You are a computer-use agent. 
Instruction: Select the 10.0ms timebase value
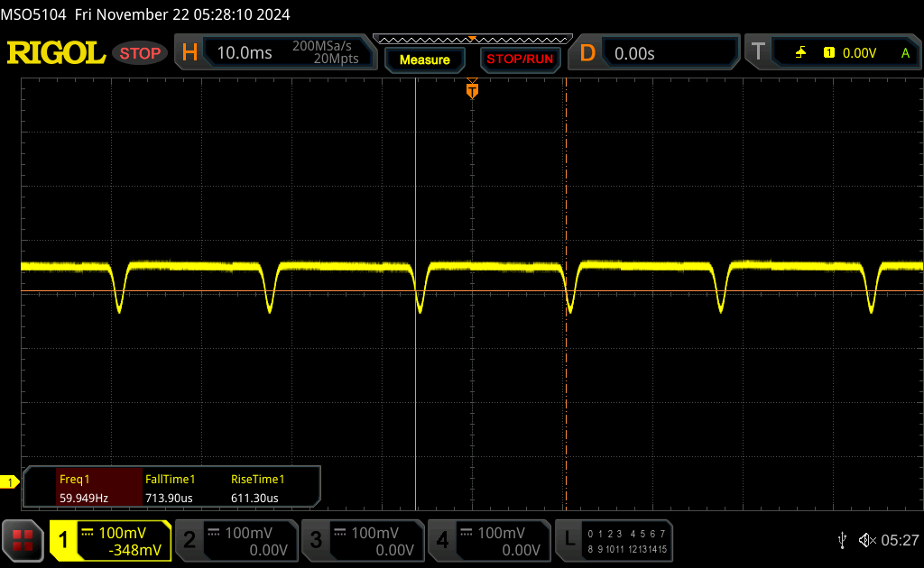coord(245,53)
